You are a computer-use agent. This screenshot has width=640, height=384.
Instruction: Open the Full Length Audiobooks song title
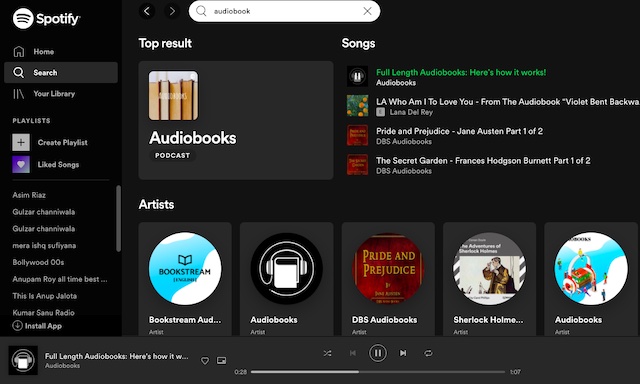tap(461, 72)
